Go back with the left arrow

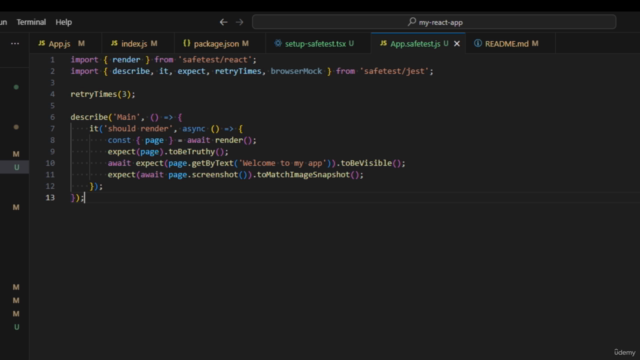pos(223,22)
